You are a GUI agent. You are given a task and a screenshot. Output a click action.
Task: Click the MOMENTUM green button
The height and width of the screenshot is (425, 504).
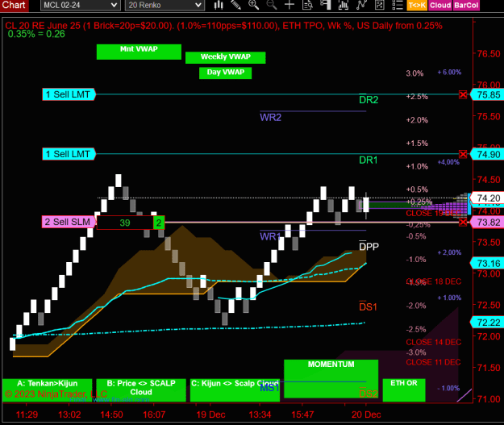331,379
